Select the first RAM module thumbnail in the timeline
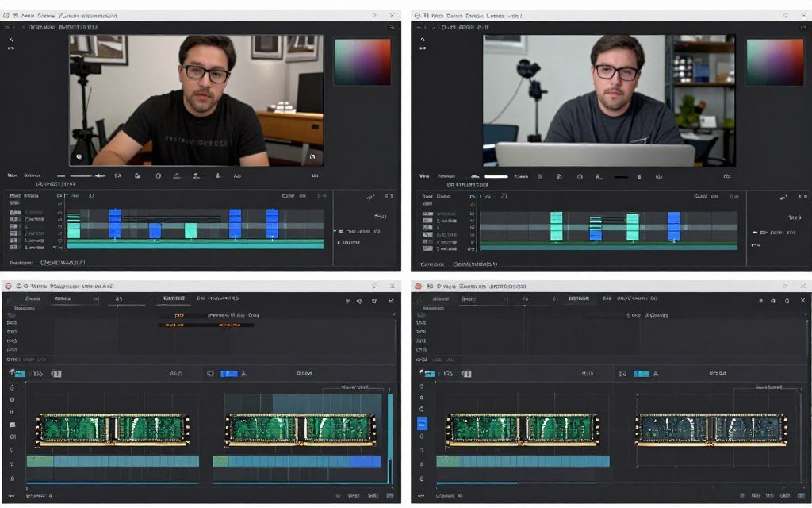 pyautogui.click(x=115, y=427)
